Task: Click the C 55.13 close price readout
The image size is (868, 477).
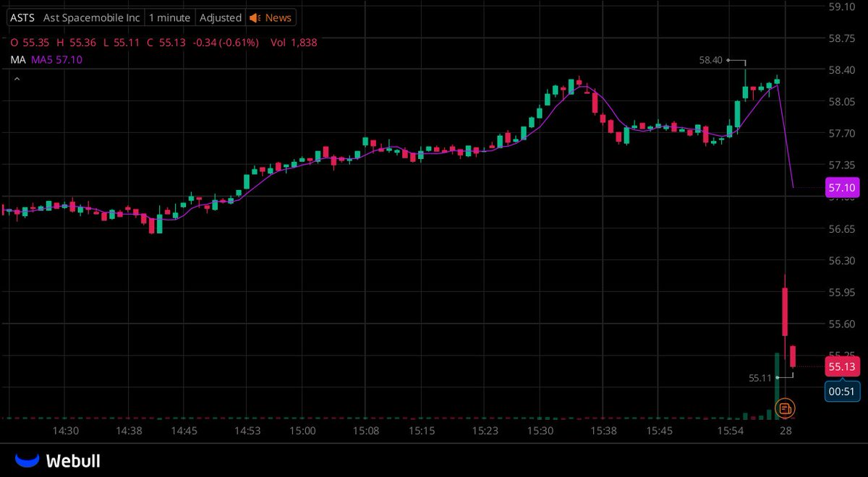Action: tap(166, 43)
